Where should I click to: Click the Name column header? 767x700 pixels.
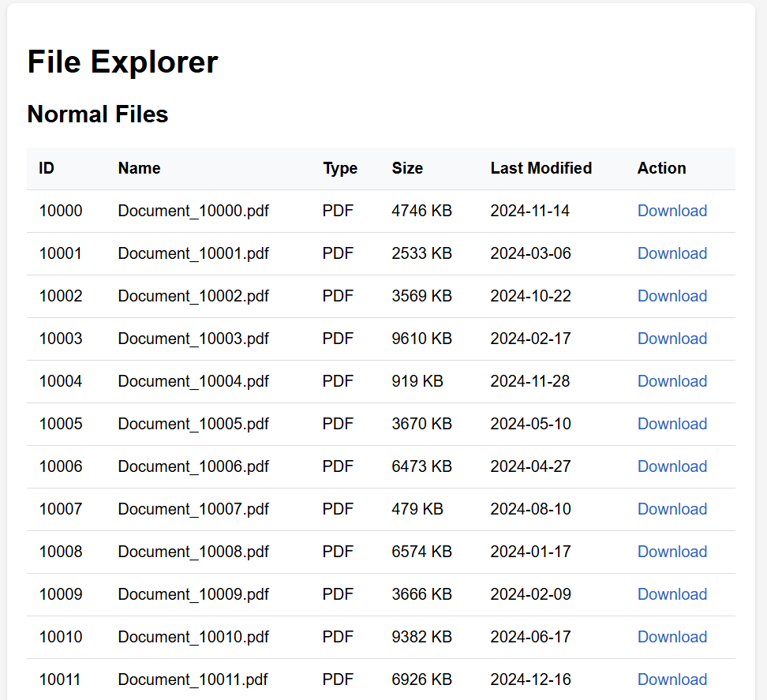(140, 168)
